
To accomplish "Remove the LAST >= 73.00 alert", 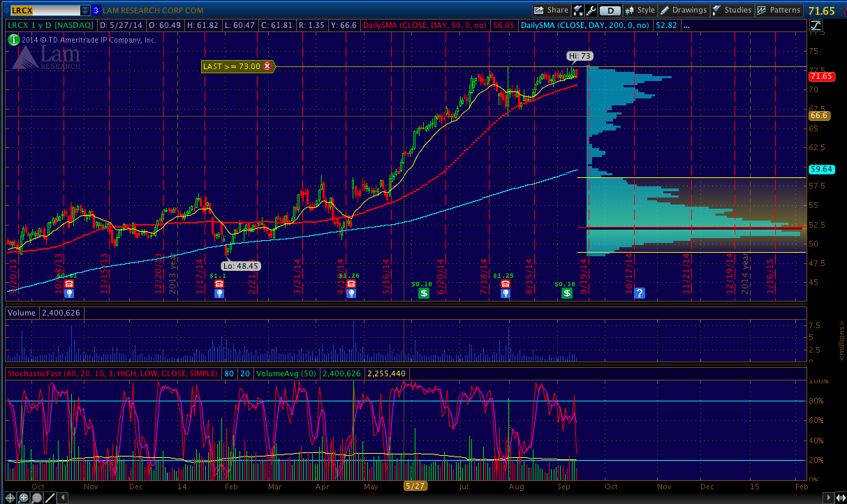I will (267, 66).
